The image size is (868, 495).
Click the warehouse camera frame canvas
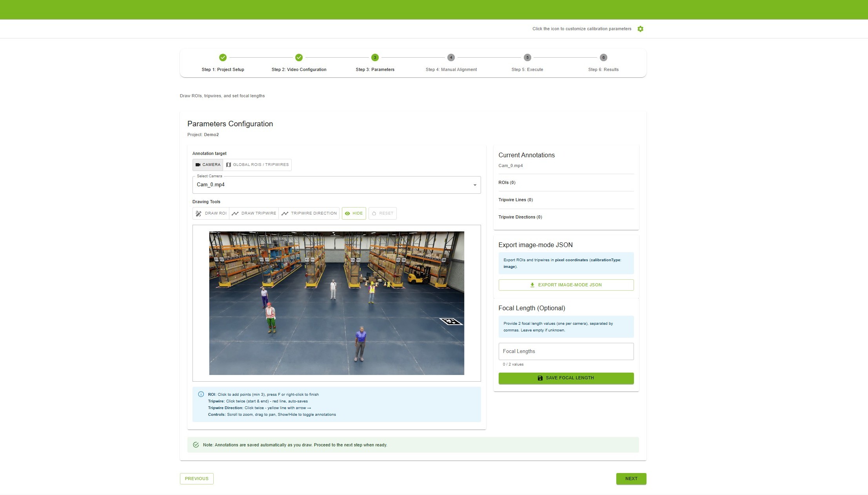(x=336, y=303)
